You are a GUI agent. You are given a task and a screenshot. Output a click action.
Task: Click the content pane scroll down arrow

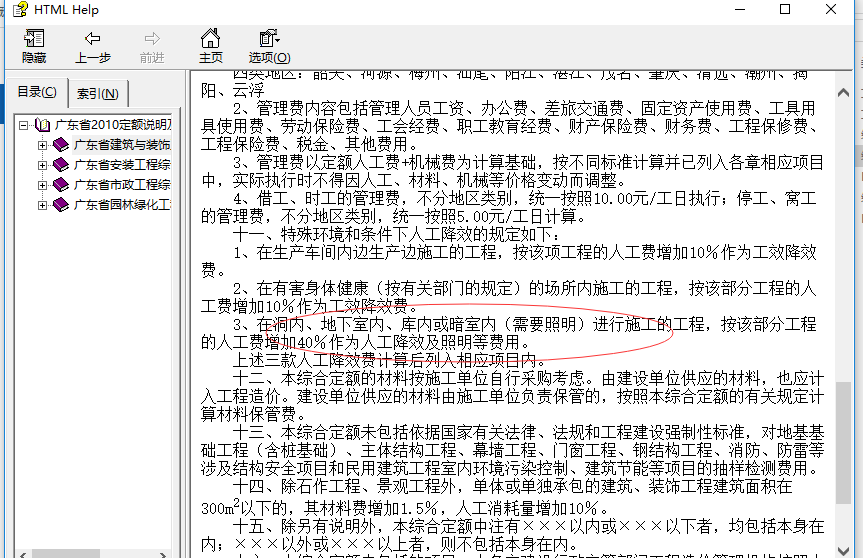click(x=843, y=550)
